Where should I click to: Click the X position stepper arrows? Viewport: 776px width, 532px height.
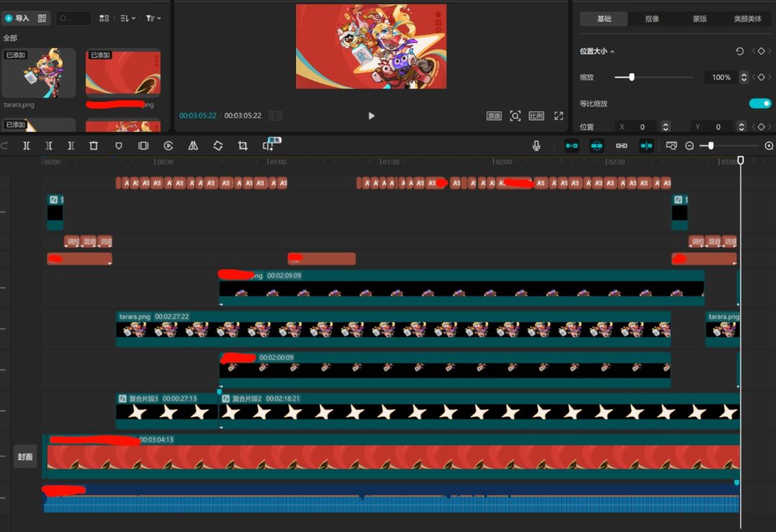coord(665,127)
